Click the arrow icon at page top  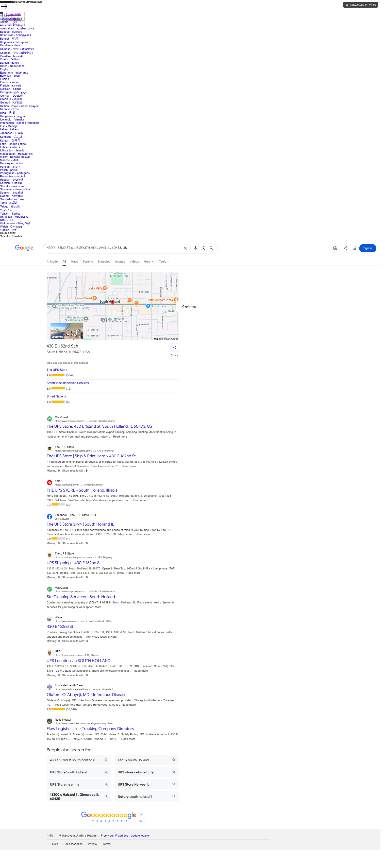pos(4,6)
